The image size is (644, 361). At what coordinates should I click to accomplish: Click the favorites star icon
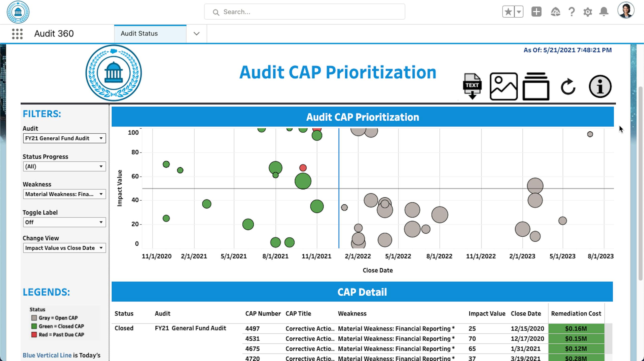pos(508,12)
